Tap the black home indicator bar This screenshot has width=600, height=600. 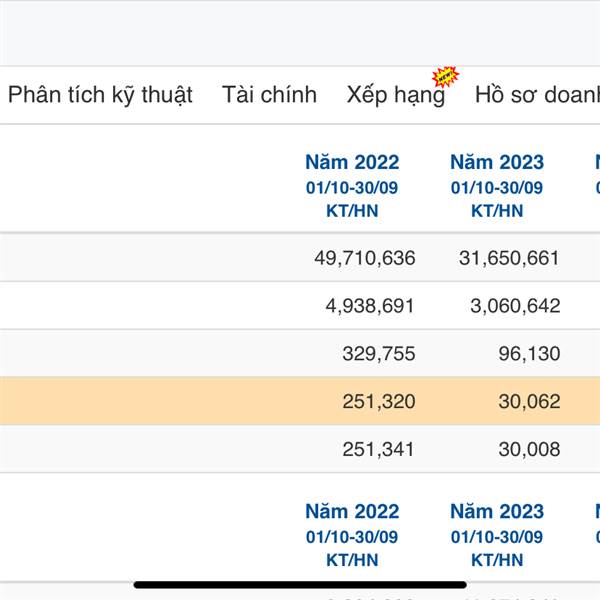(x=300, y=584)
